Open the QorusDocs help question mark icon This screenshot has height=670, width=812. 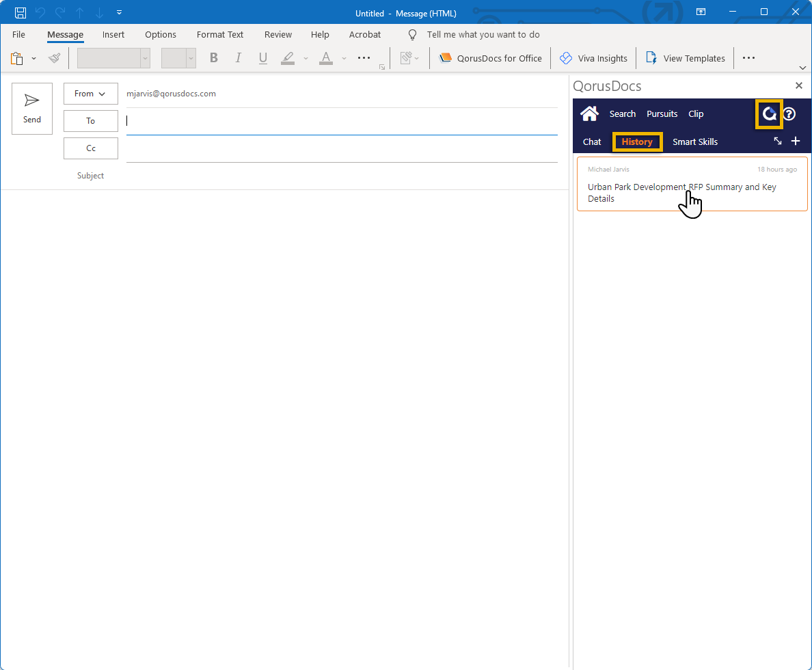(x=789, y=114)
